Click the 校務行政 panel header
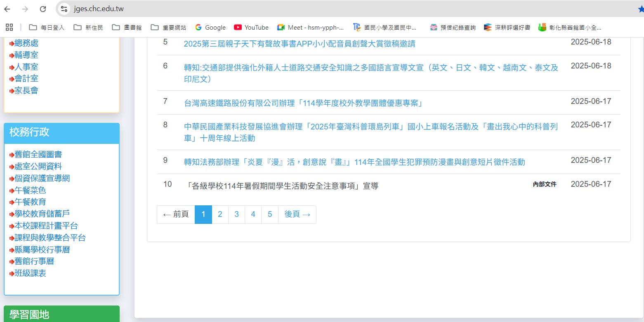 (x=61, y=133)
